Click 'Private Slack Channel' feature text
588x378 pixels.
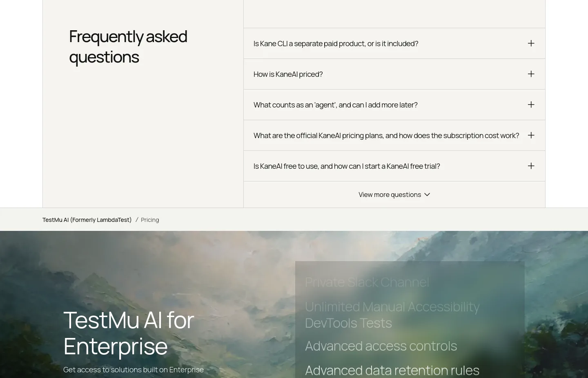coord(367,282)
